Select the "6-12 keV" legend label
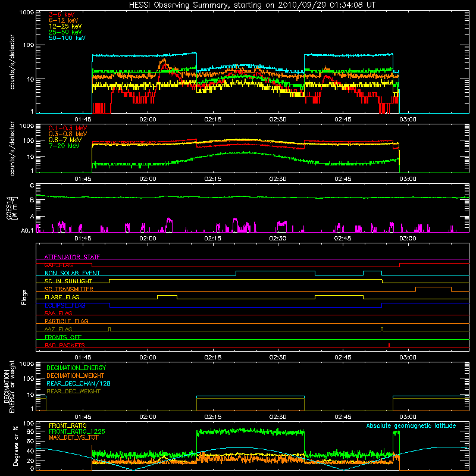 point(64,20)
